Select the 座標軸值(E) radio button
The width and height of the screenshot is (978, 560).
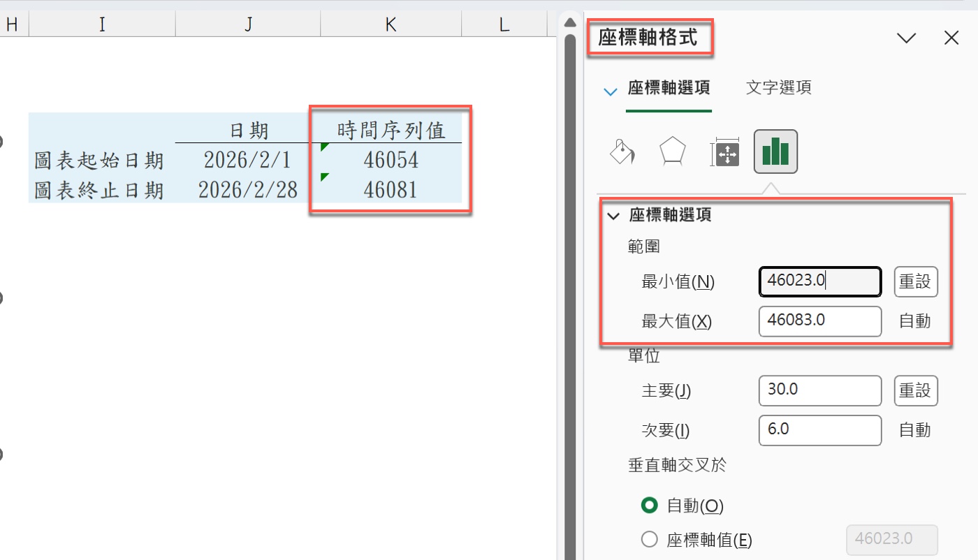(650, 540)
